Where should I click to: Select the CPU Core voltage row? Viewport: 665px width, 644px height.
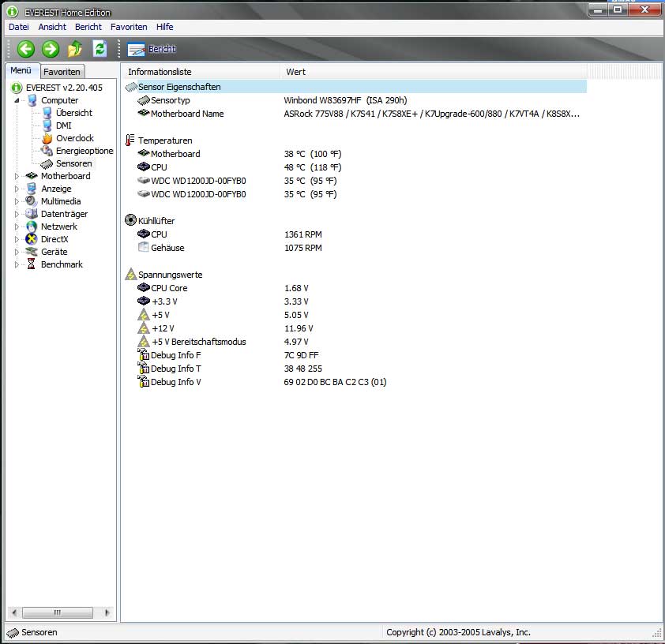pos(355,288)
